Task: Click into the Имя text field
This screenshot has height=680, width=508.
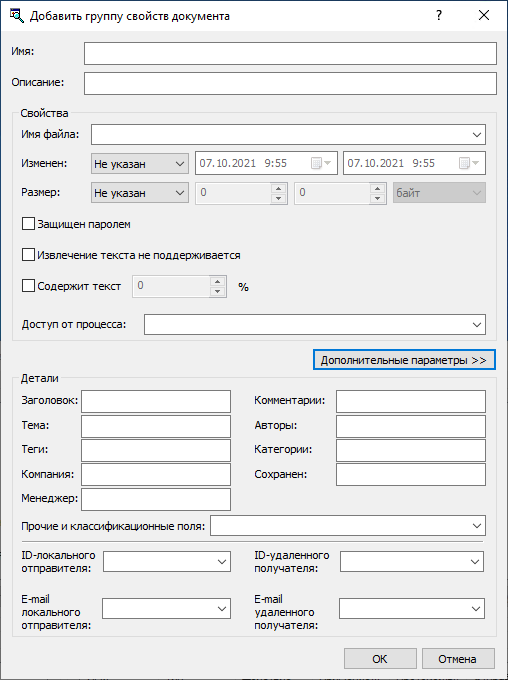Action: (x=290, y=53)
